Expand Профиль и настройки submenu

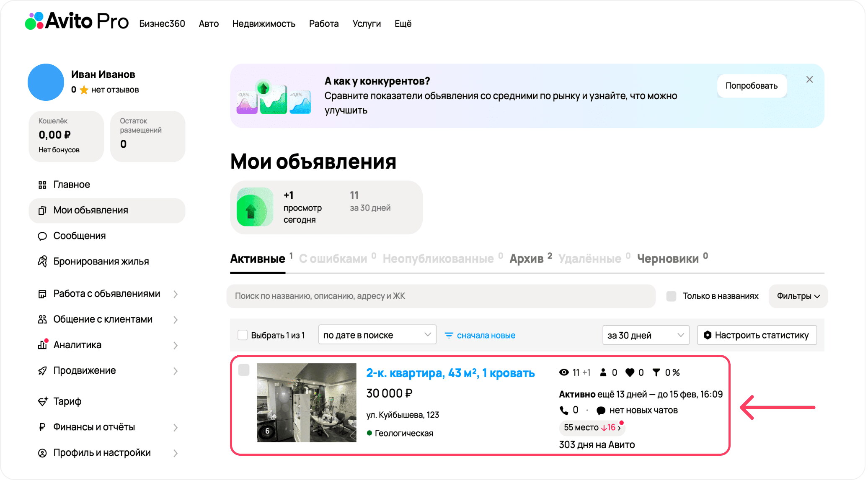[x=176, y=453]
